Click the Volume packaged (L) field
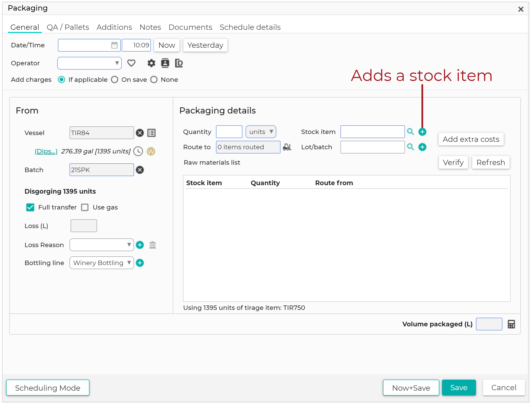The image size is (532, 405). pyautogui.click(x=489, y=324)
